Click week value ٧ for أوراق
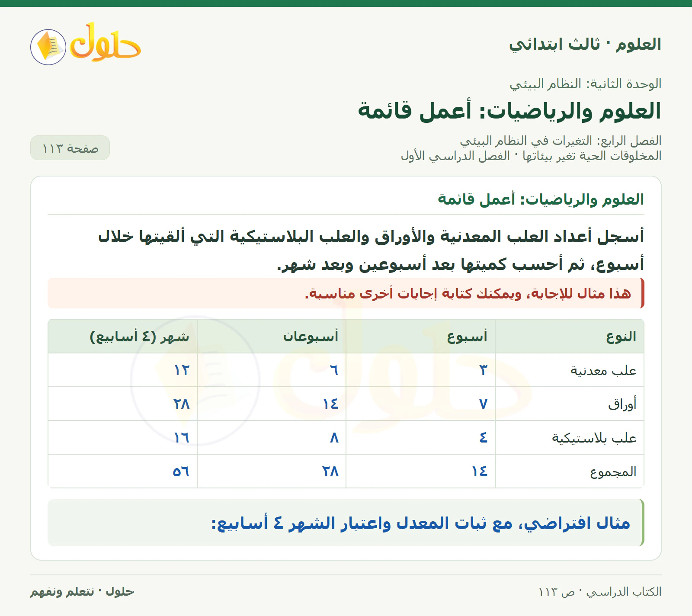Screen dimensions: 692x616 click(x=483, y=404)
